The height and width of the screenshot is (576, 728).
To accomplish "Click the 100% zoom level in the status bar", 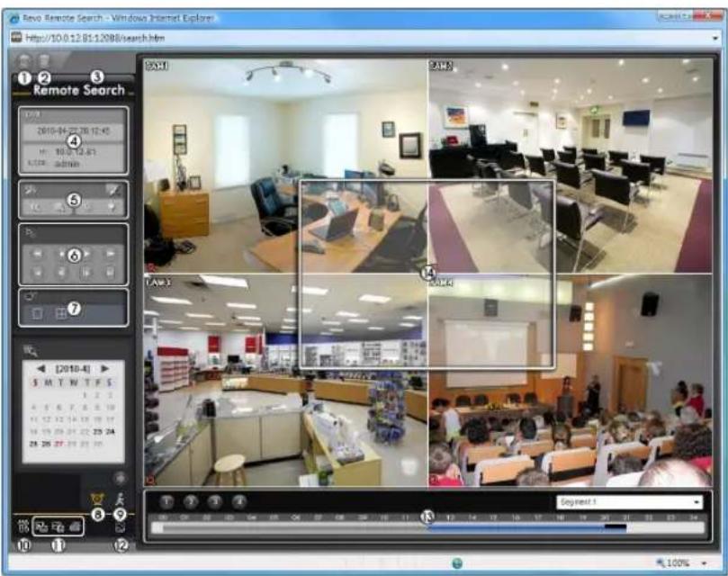I will 677,563.
